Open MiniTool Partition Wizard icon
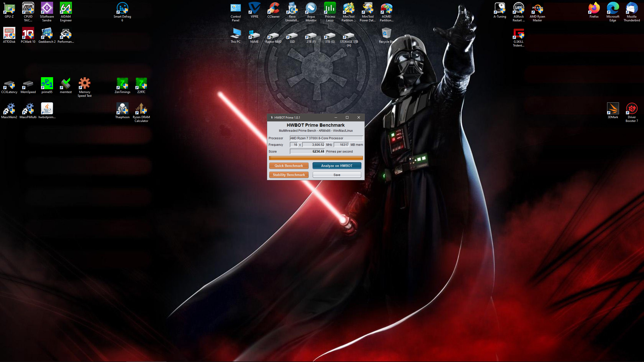 (x=349, y=12)
